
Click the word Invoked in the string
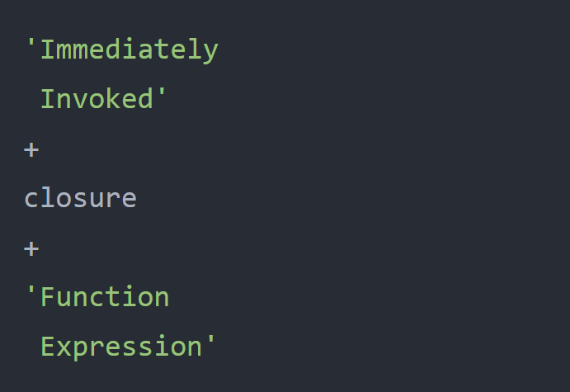(97, 99)
